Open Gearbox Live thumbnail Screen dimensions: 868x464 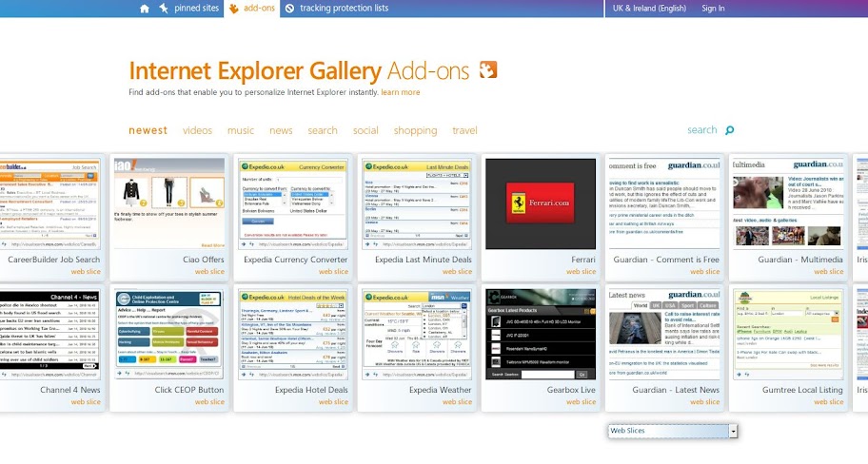click(541, 334)
